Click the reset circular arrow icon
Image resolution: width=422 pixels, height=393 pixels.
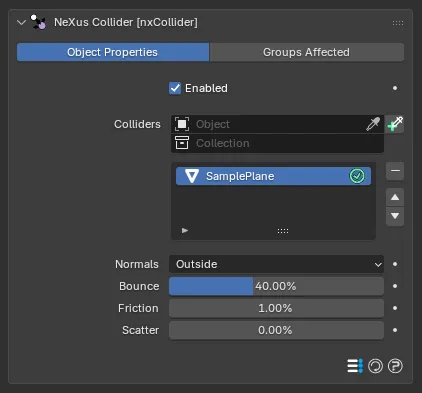tap(375, 366)
